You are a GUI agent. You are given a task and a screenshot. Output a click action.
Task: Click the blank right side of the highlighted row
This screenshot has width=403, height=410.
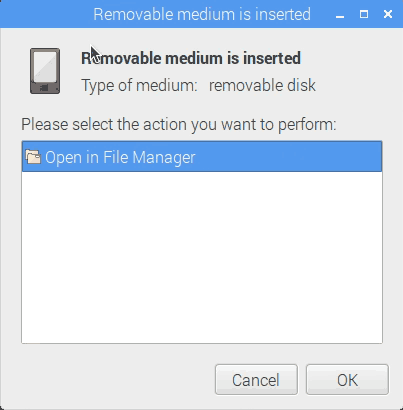(x=288, y=157)
